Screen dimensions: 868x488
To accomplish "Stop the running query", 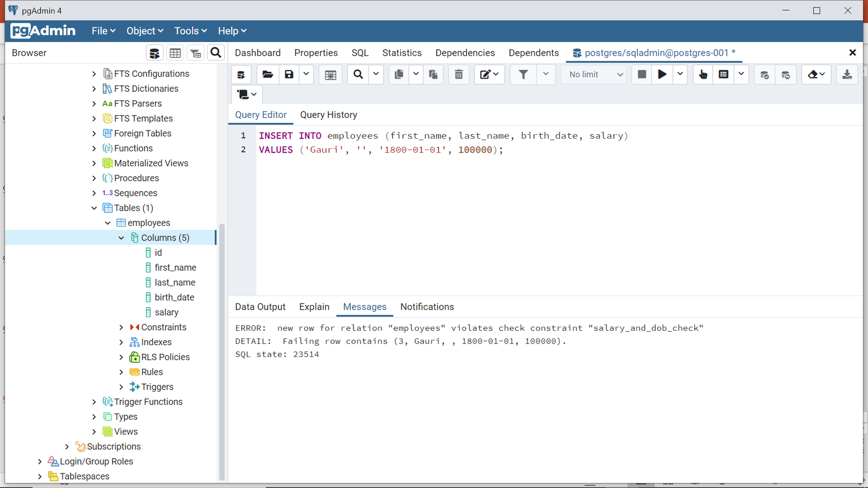I will coord(642,74).
